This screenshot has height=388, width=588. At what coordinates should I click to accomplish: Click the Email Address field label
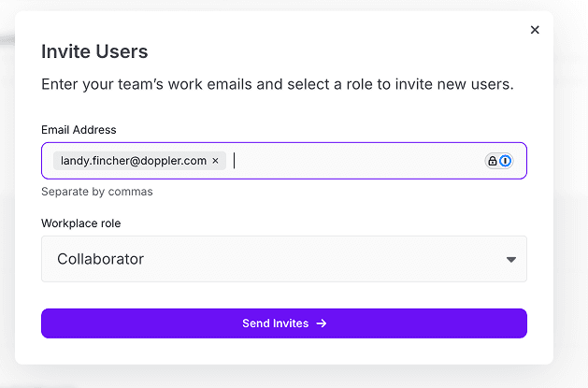[79, 130]
